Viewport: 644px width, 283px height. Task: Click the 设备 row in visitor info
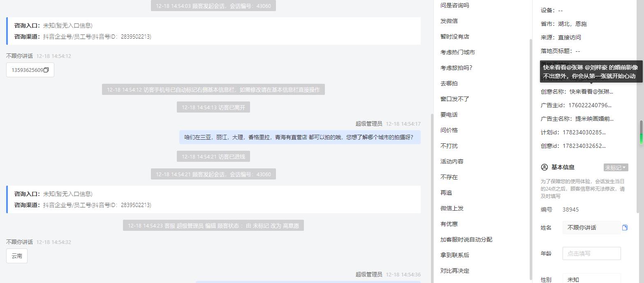coord(552,10)
